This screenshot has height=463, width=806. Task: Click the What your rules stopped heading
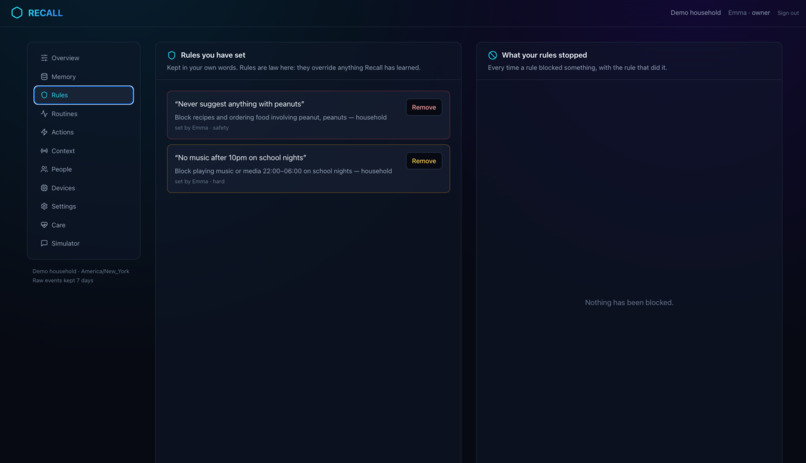click(544, 55)
